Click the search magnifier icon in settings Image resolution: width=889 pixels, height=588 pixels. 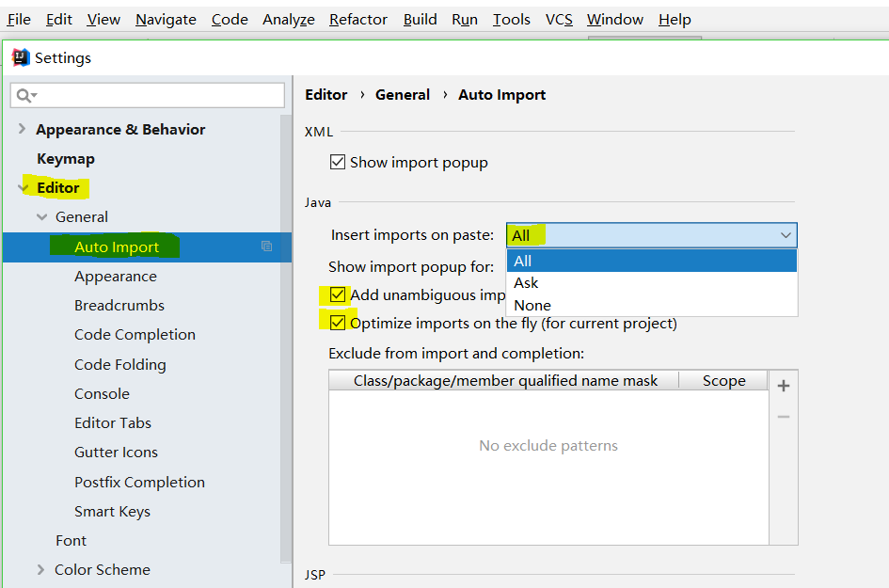24,95
